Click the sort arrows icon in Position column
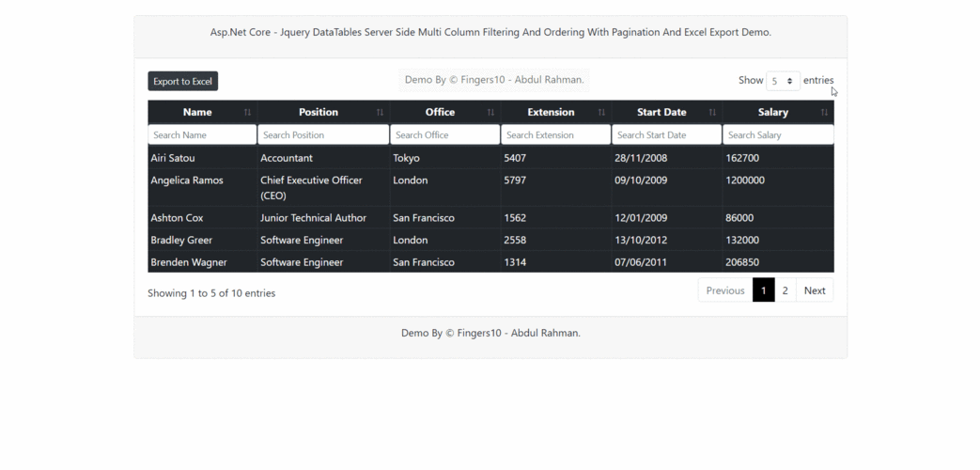980x470 pixels. click(380, 113)
